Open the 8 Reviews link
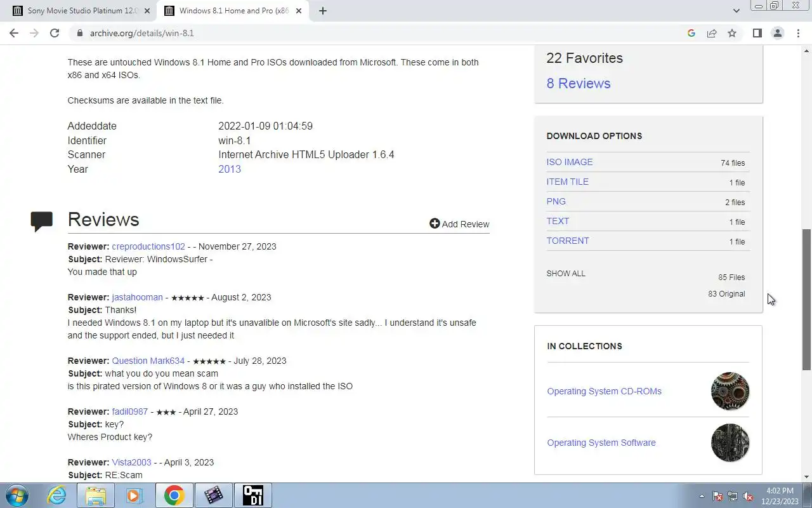Viewport: 812px width, 508px height. point(579,83)
